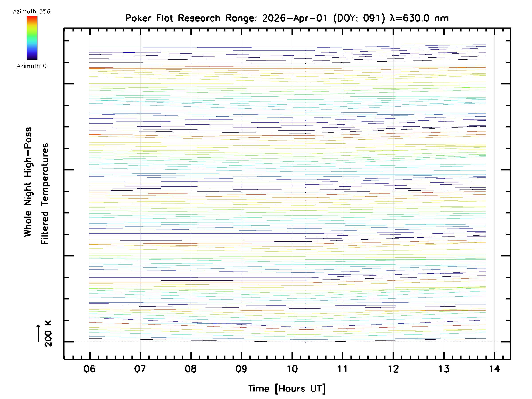This screenshot has height=399, width=532.
Task: Click the 11 hour axis label
Action: point(342,369)
